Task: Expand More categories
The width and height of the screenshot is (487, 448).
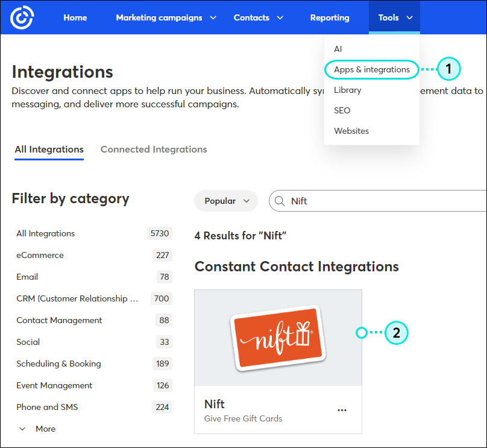Action: point(37,429)
